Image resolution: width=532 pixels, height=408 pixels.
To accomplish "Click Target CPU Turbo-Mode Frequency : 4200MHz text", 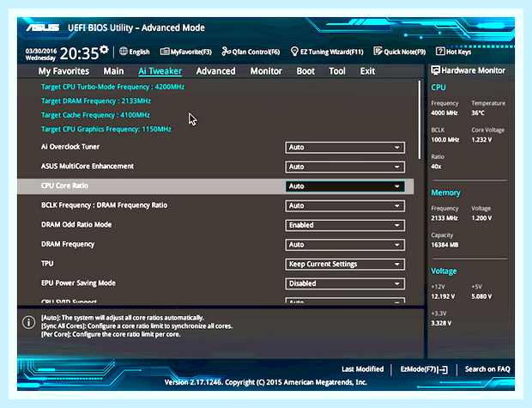I will click(x=112, y=87).
